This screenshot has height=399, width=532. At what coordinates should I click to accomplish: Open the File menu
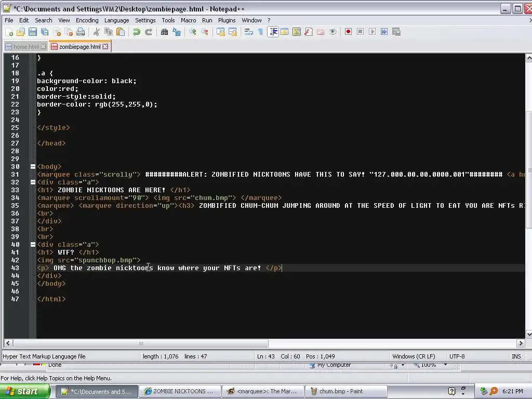(9, 20)
